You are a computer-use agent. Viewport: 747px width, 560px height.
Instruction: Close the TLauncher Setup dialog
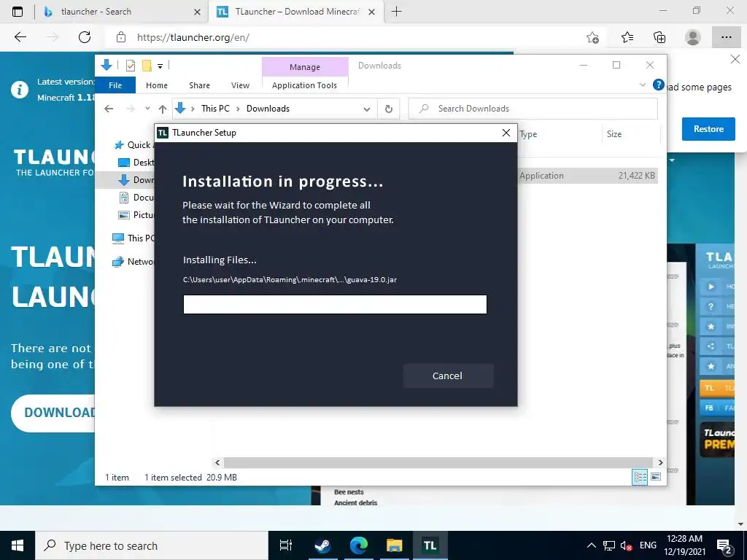click(x=506, y=133)
